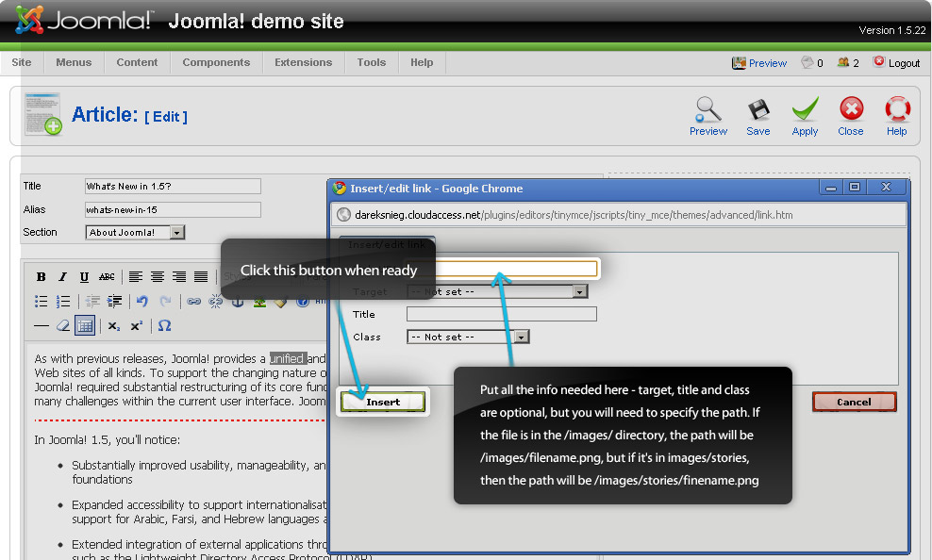Apply italic formatting in the editor

[x=62, y=277]
